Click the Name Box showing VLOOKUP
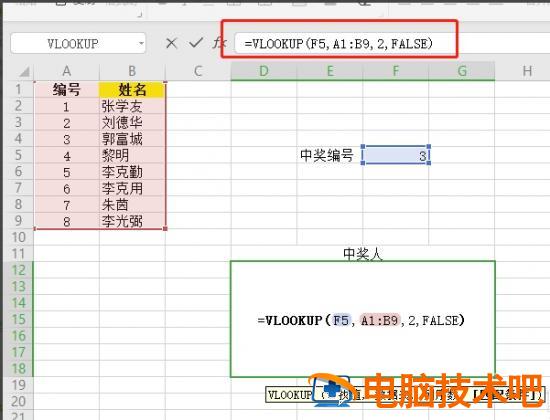 click(78, 43)
